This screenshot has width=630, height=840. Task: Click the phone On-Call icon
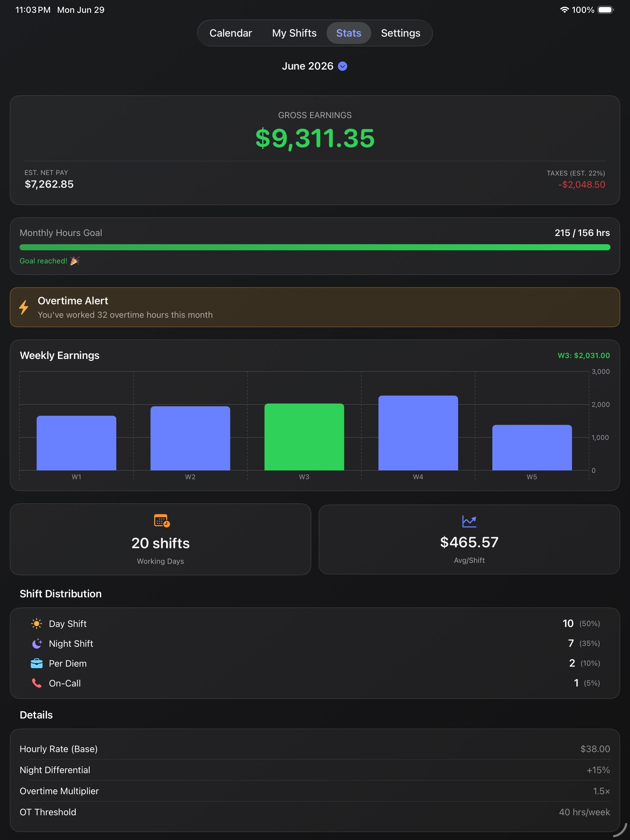coord(36,683)
